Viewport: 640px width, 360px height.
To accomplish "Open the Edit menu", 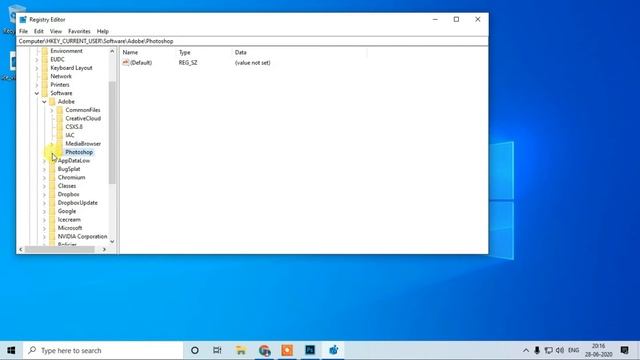I will point(38,31).
